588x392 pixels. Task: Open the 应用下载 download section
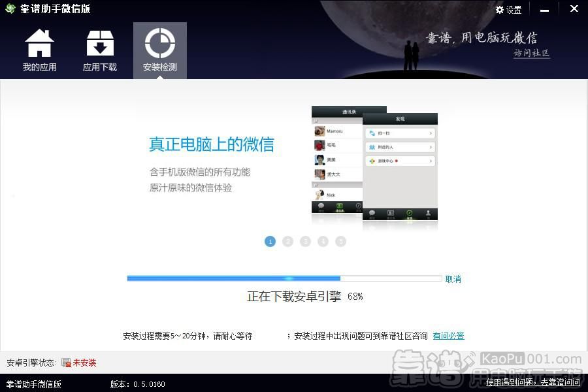pos(99,50)
